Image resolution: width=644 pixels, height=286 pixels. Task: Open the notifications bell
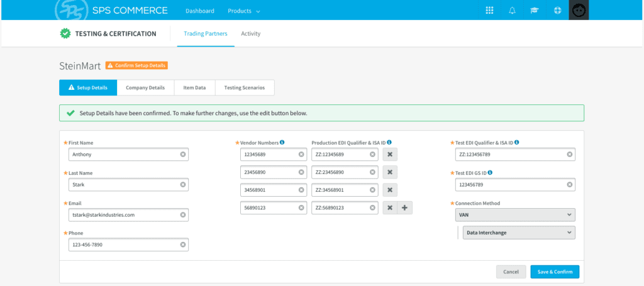[x=512, y=11]
